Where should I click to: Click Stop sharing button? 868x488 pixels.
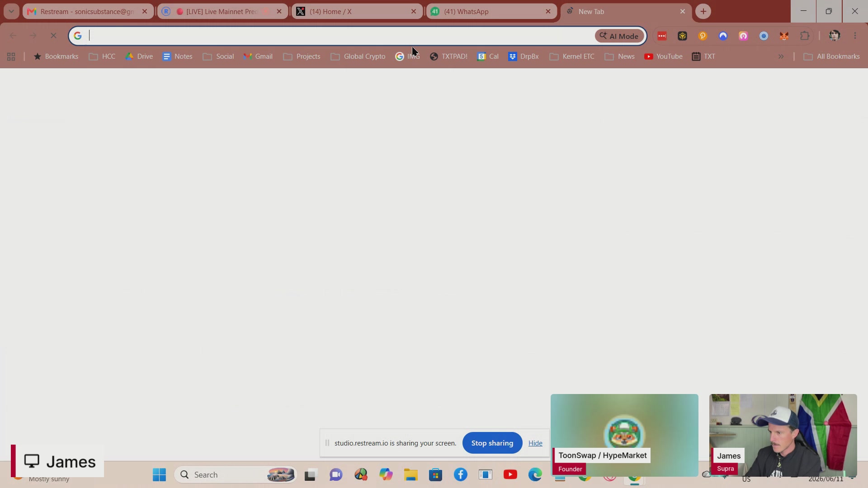(x=492, y=443)
